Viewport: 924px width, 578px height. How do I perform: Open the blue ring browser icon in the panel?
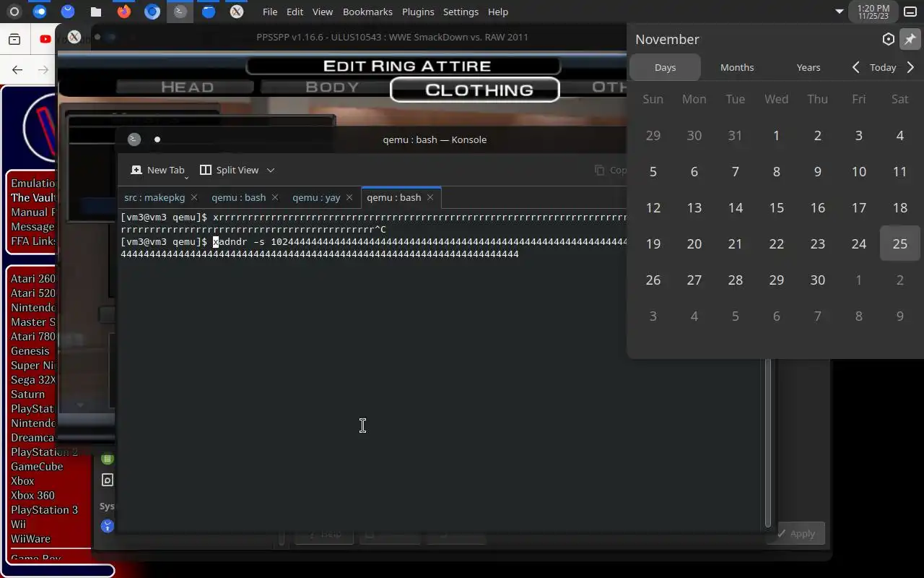tap(152, 12)
